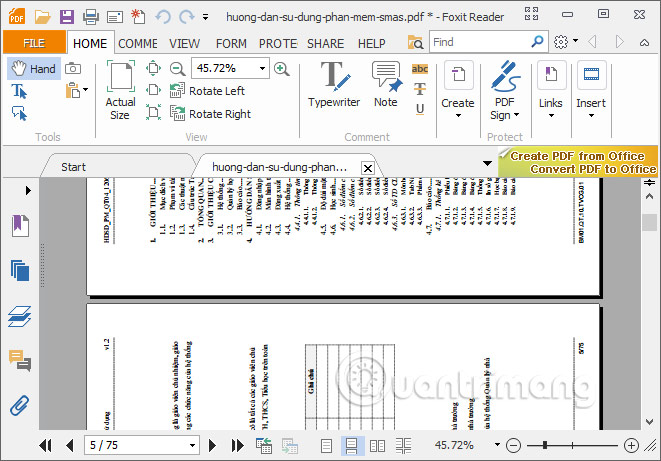Go to the previous page
Viewport: 661px width, 461px height.
point(70,445)
